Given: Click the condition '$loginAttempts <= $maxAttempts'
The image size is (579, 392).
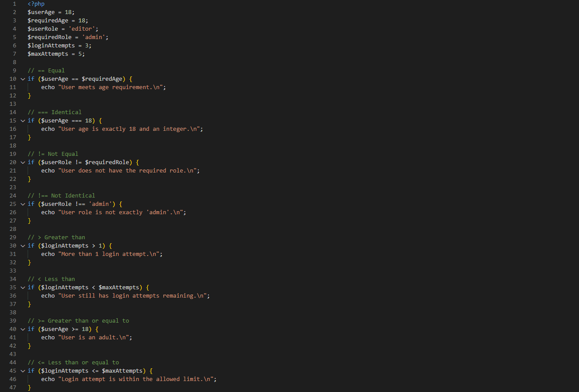Looking at the screenshot, I should coord(92,371).
